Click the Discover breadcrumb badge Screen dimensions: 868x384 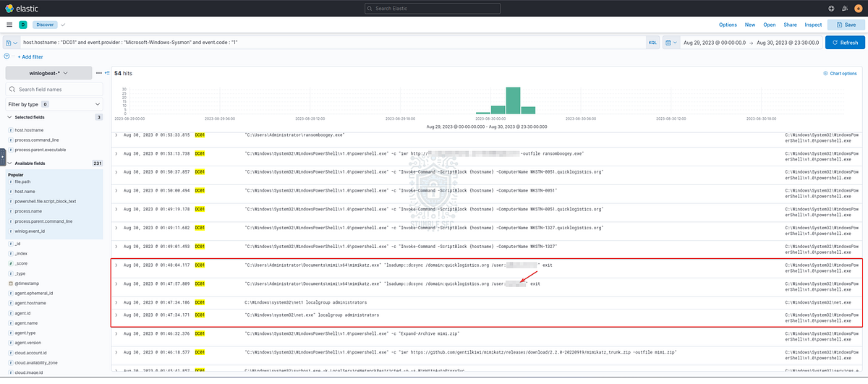point(45,25)
